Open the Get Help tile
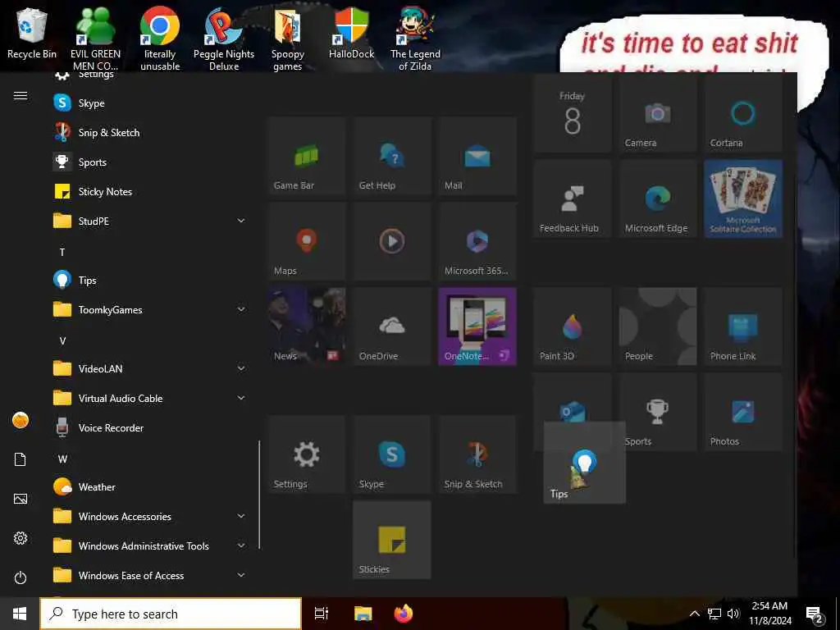 click(392, 156)
